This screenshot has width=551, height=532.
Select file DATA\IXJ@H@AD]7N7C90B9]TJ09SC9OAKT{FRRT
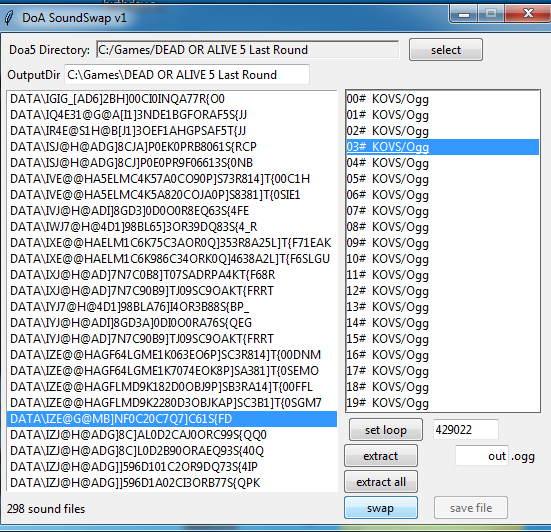click(x=172, y=291)
